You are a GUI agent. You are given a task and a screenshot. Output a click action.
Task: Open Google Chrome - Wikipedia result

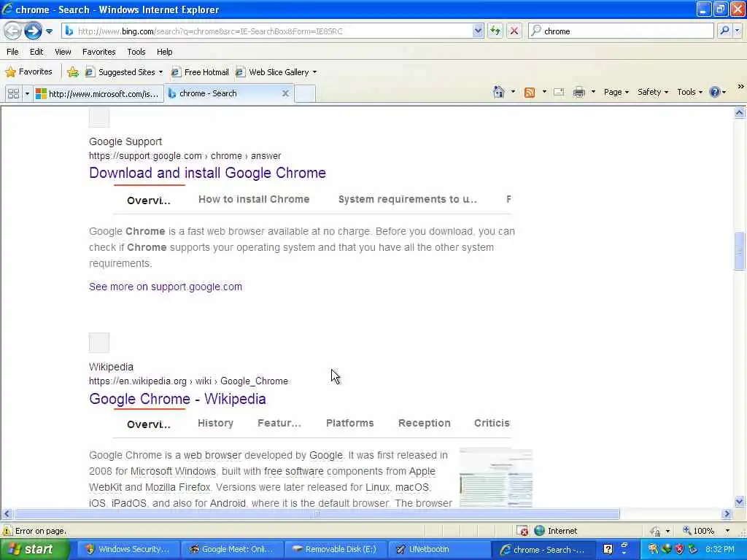(x=177, y=399)
